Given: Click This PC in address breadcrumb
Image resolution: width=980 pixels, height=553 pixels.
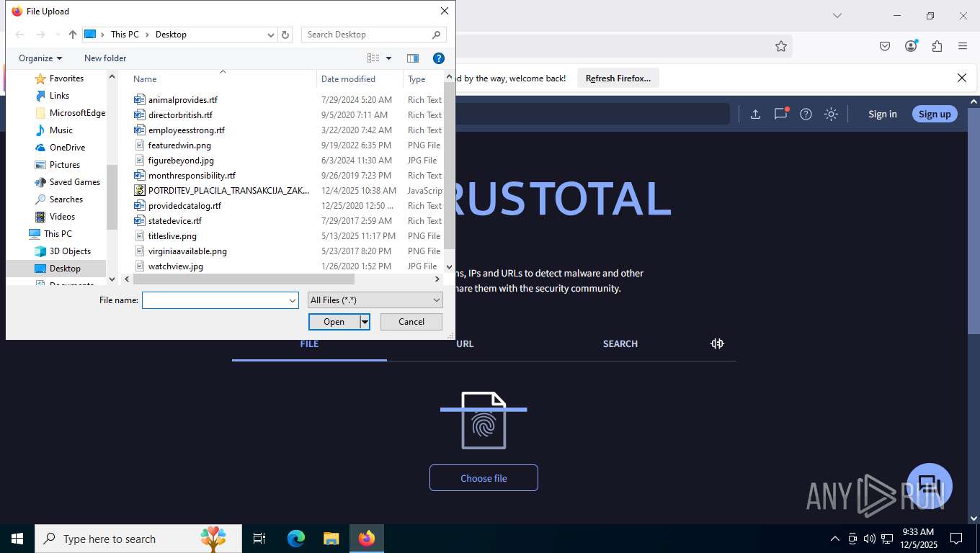Looking at the screenshot, I should (125, 35).
